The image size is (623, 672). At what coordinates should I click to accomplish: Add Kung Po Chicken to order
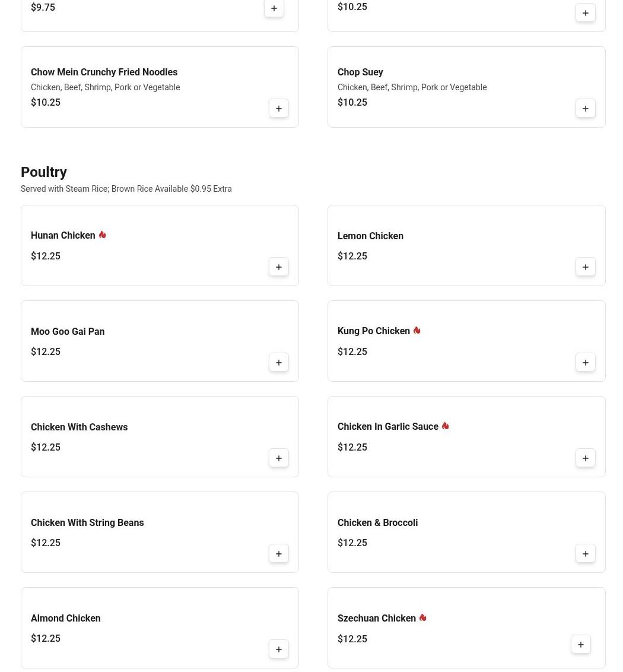pos(586,363)
